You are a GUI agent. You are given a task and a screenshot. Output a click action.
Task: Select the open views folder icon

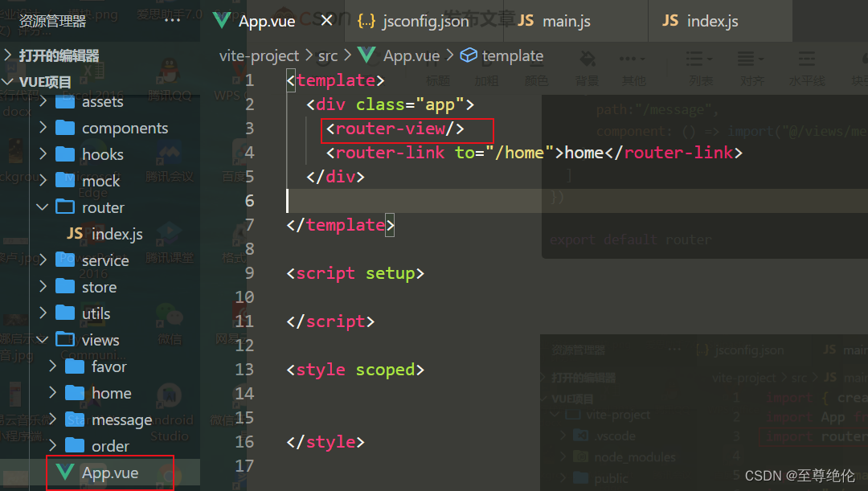click(x=65, y=339)
